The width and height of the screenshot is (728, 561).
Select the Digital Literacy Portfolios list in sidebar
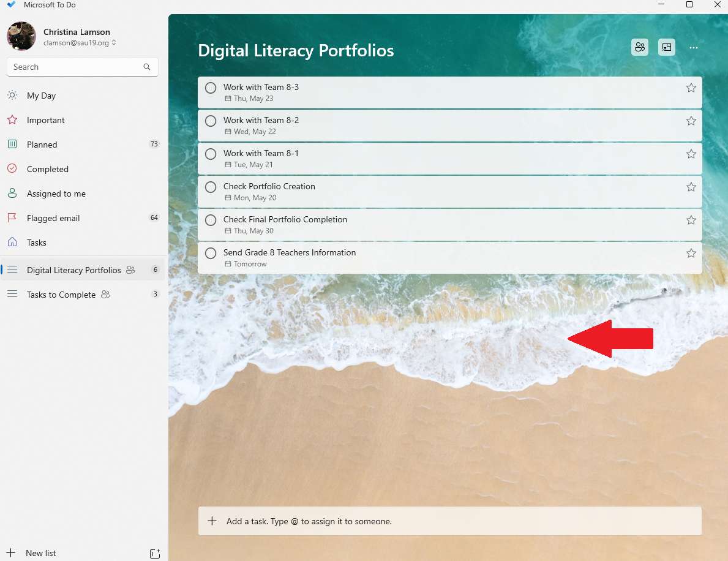83,270
